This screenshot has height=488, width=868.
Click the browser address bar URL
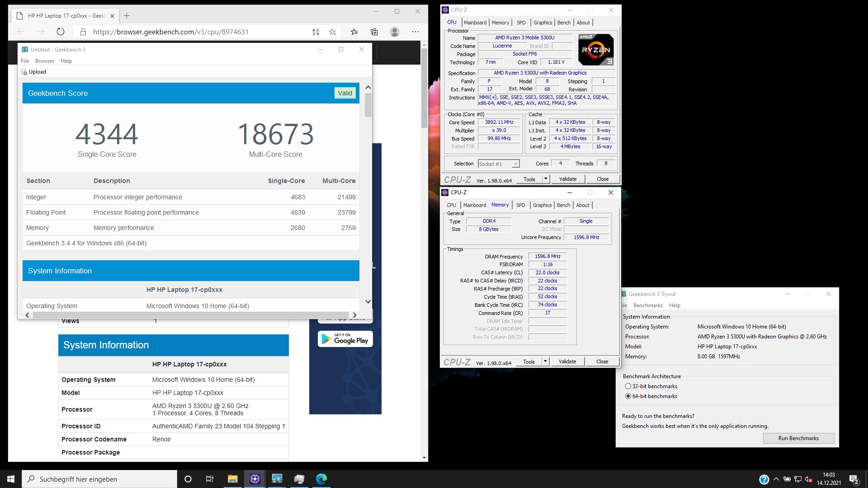pos(171,32)
